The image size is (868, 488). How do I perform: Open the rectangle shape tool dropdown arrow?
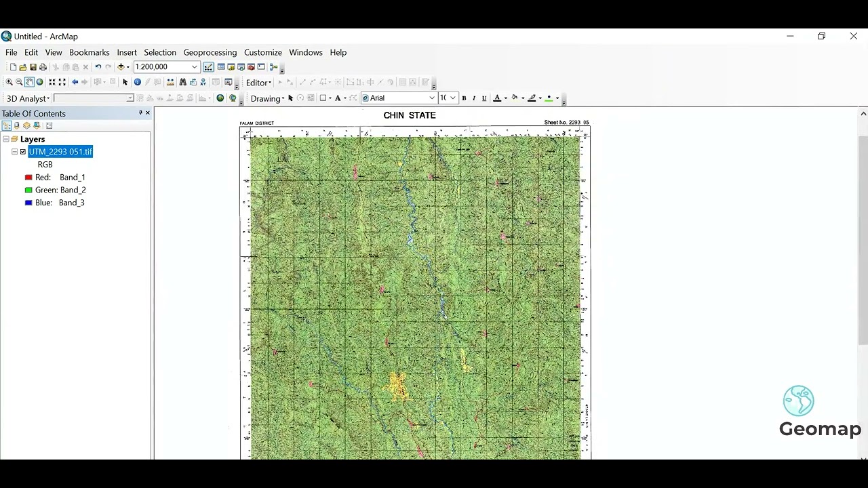[330, 98]
